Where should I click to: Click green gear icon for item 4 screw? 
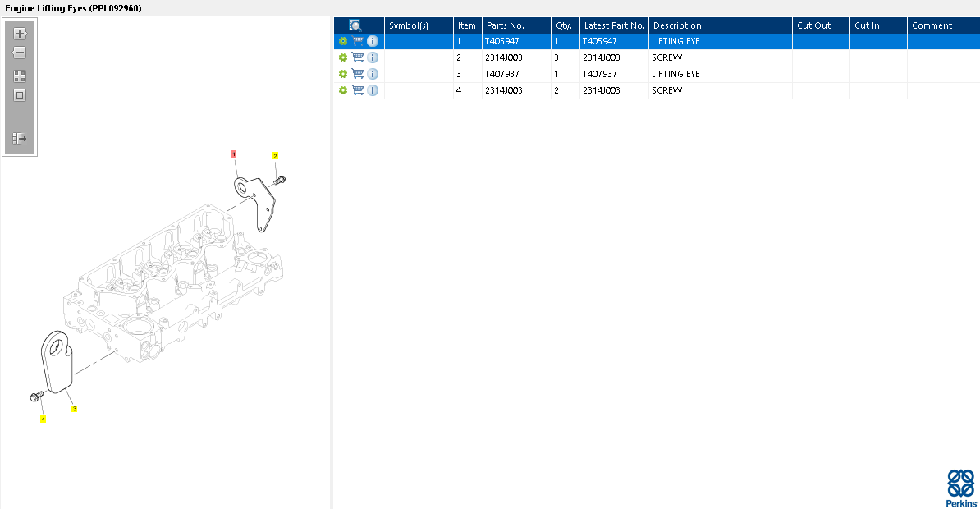pos(342,90)
